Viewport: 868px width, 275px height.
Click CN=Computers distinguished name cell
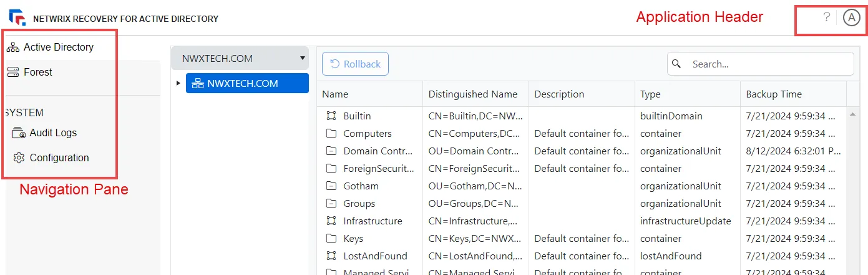(x=474, y=133)
